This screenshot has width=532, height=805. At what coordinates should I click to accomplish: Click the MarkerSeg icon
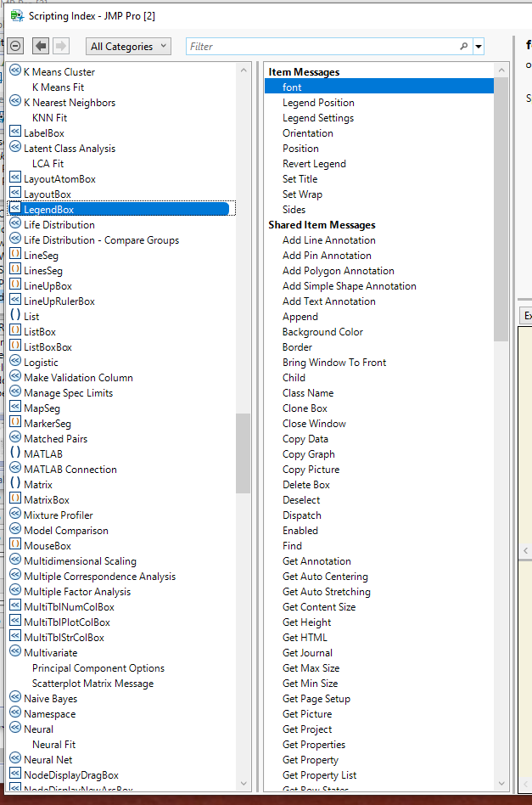15,423
